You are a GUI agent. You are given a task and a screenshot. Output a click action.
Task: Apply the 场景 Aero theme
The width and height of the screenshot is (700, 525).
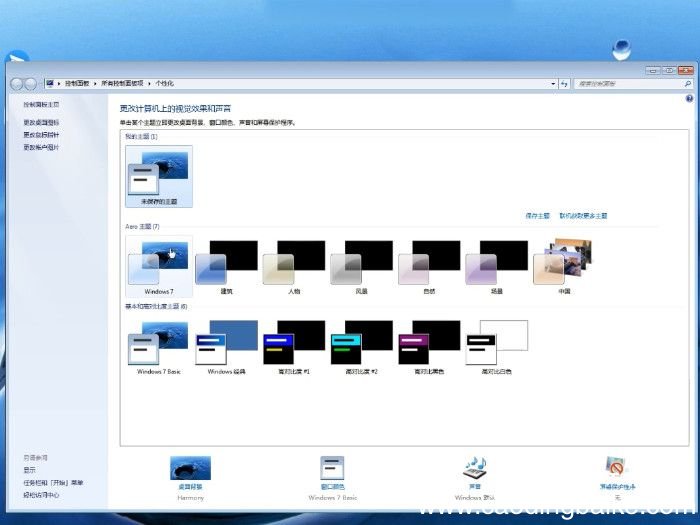tap(496, 267)
